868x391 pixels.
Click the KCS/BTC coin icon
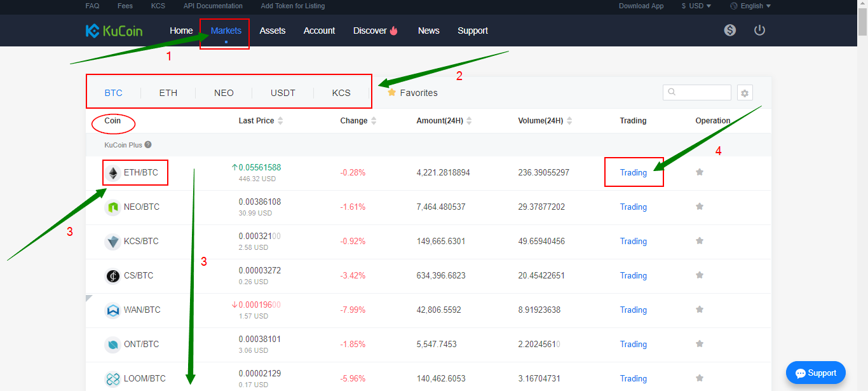[112, 242]
